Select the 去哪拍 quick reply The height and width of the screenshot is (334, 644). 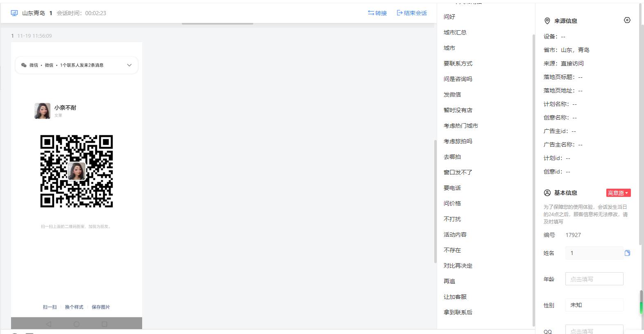coord(452,157)
